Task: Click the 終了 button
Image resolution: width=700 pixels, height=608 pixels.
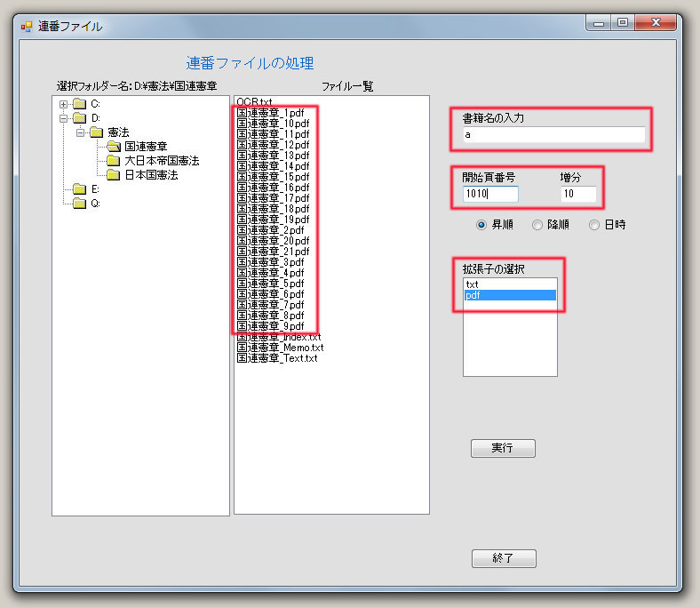Action: [504, 558]
